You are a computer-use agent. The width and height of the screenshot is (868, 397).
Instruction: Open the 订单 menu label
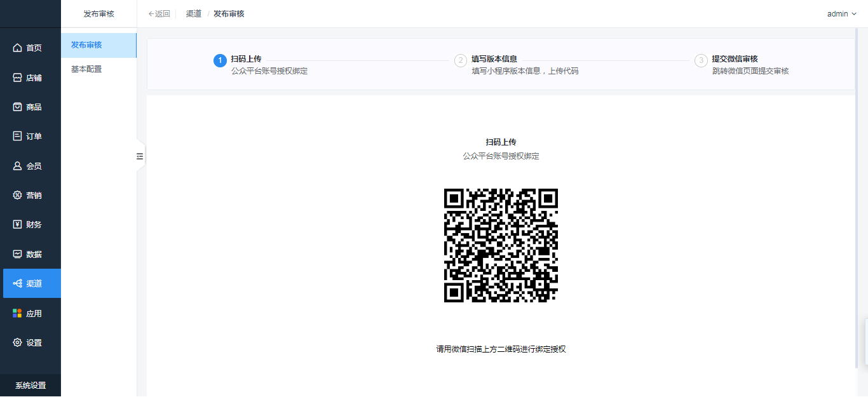point(34,136)
